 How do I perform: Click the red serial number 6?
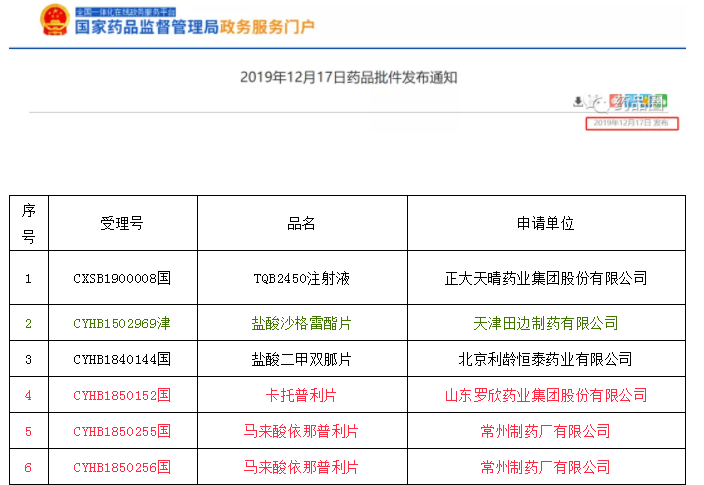click(28, 467)
